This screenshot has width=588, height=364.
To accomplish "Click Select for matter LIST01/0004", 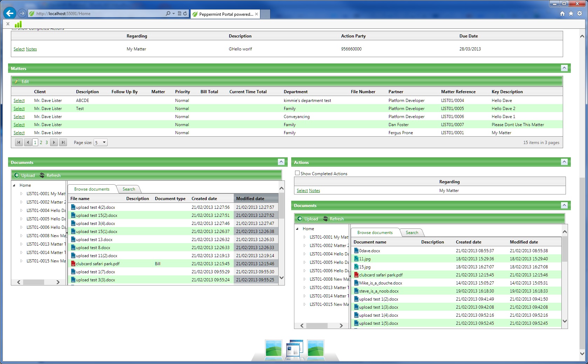I will (19, 101).
